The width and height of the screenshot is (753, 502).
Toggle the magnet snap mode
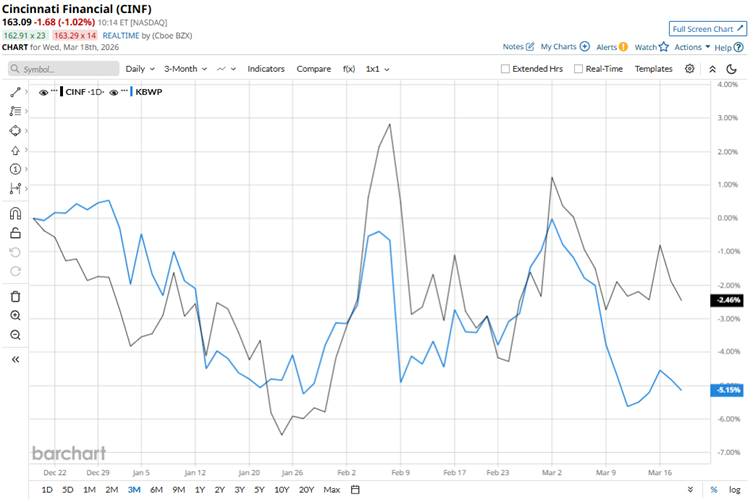(x=15, y=213)
